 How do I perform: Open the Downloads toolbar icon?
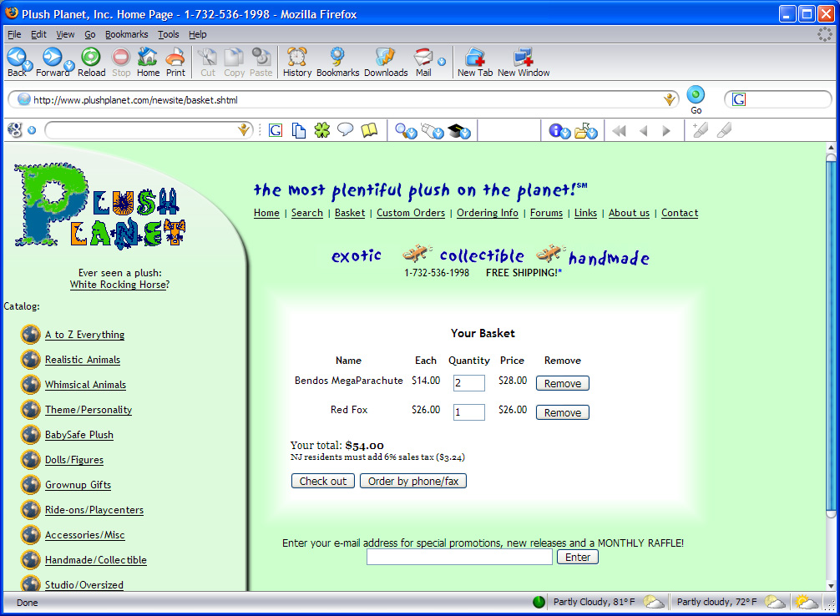(x=385, y=58)
